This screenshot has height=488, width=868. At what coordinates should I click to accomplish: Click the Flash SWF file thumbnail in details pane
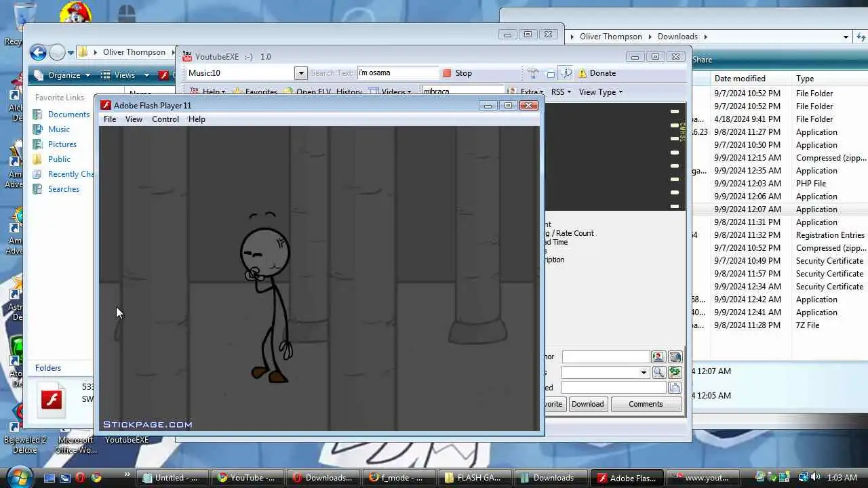(x=52, y=400)
